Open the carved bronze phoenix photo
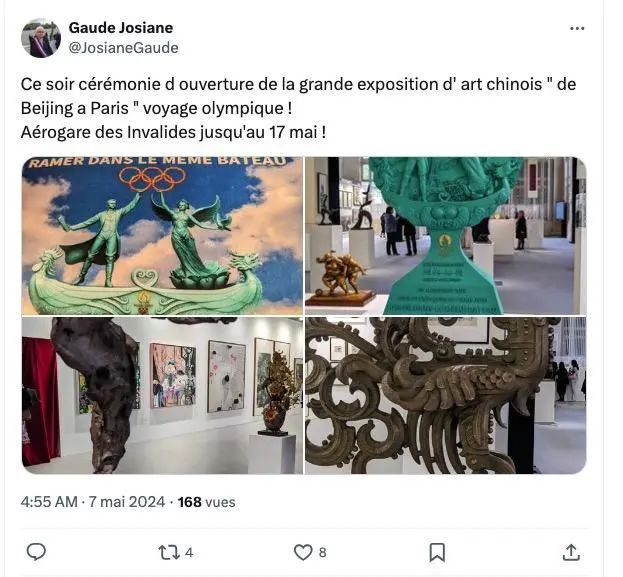The width and height of the screenshot is (623, 577). pyautogui.click(x=446, y=395)
